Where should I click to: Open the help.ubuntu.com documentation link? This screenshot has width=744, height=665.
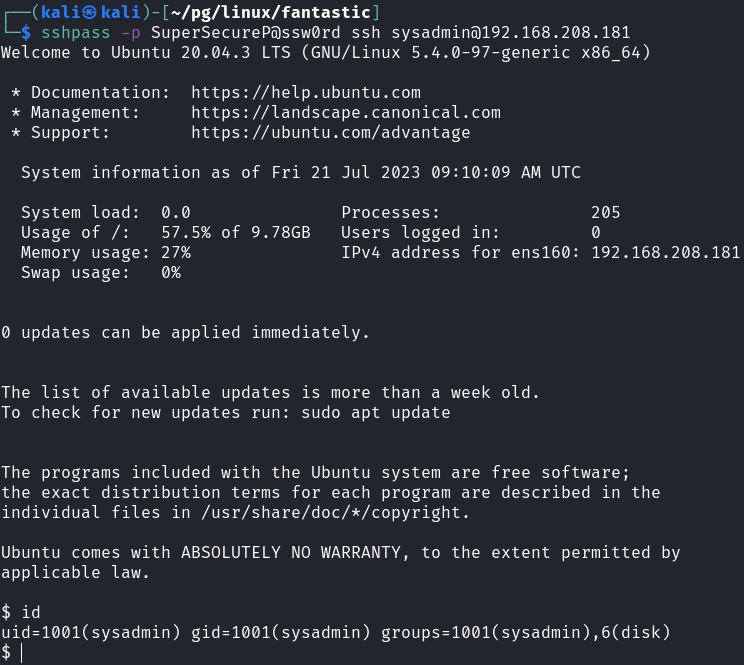point(305,93)
